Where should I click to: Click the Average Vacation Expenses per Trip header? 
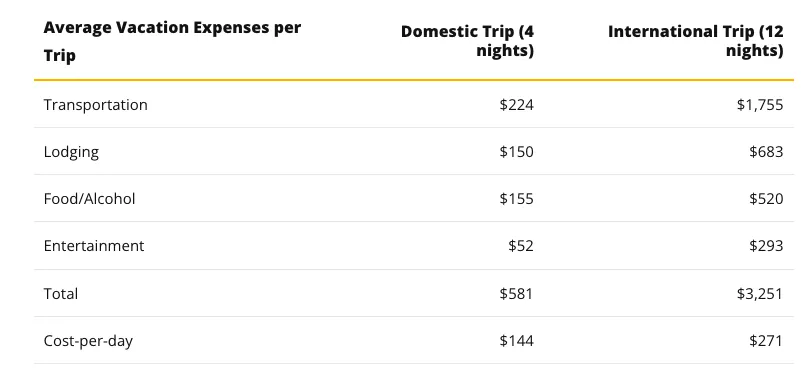point(172,41)
